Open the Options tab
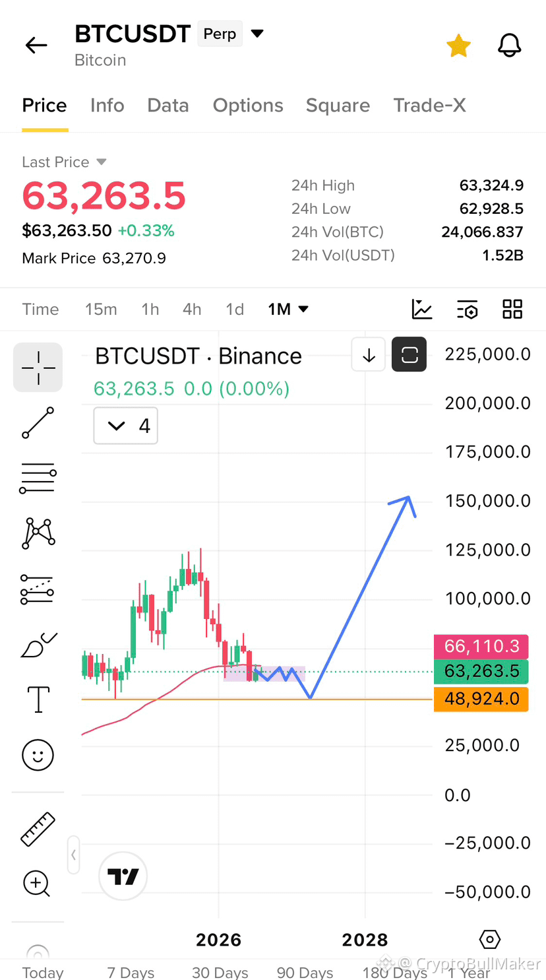 [248, 106]
